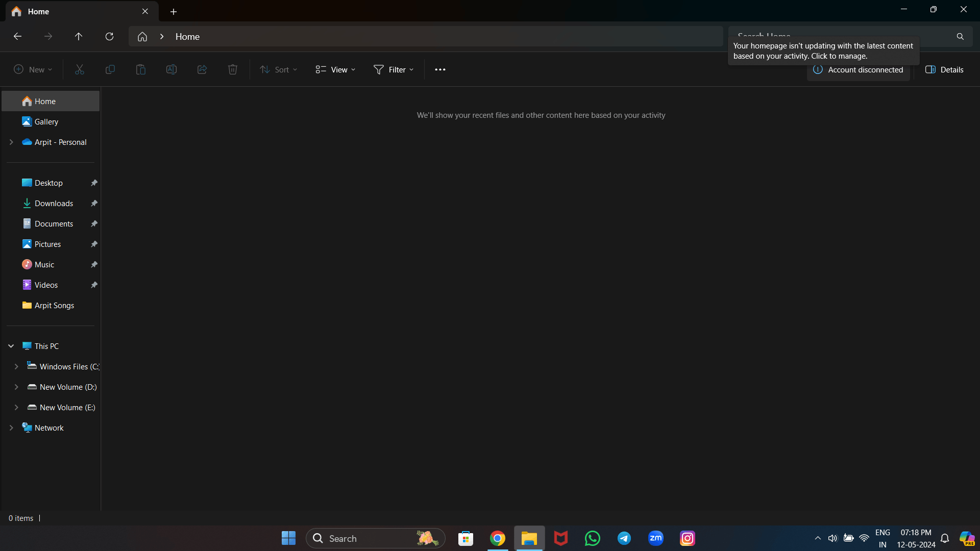980x551 pixels.
Task: Toggle the Details pane
Action: 945,70
